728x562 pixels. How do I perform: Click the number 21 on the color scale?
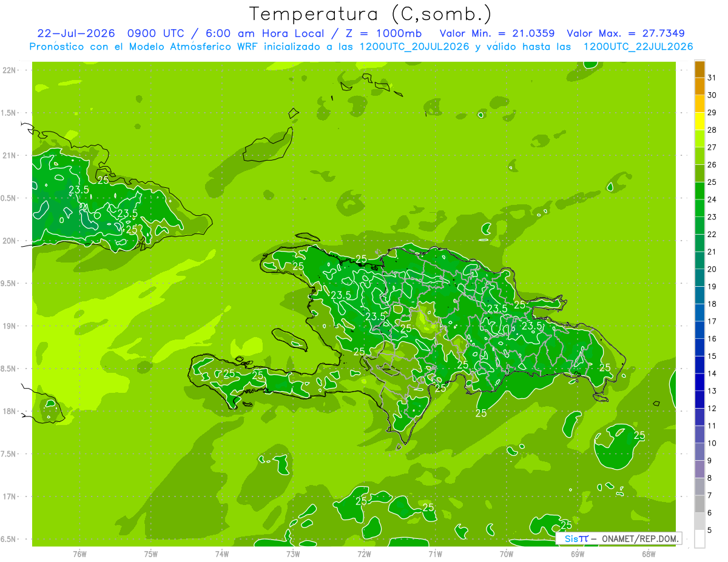[712, 252]
